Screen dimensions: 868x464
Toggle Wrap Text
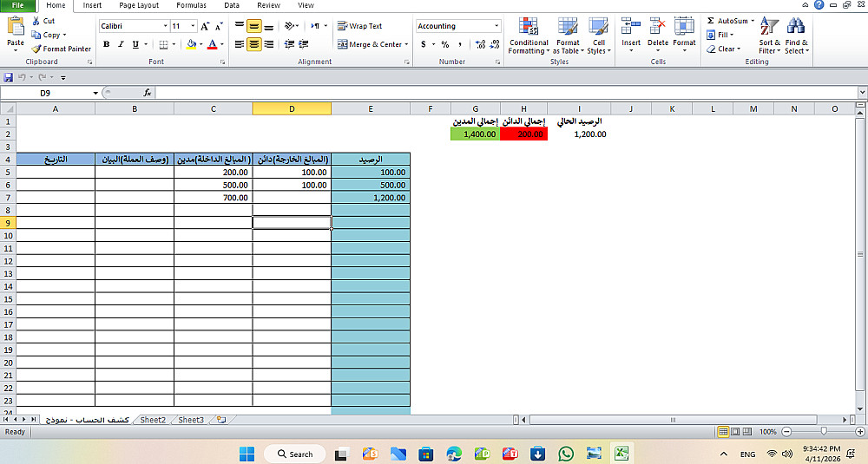click(x=360, y=26)
